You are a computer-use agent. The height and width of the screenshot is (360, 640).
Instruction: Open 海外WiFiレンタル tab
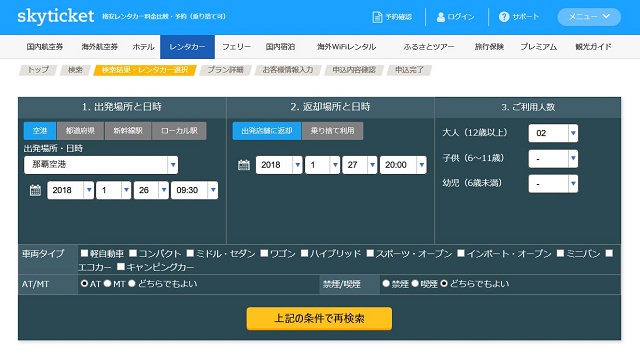point(347,47)
